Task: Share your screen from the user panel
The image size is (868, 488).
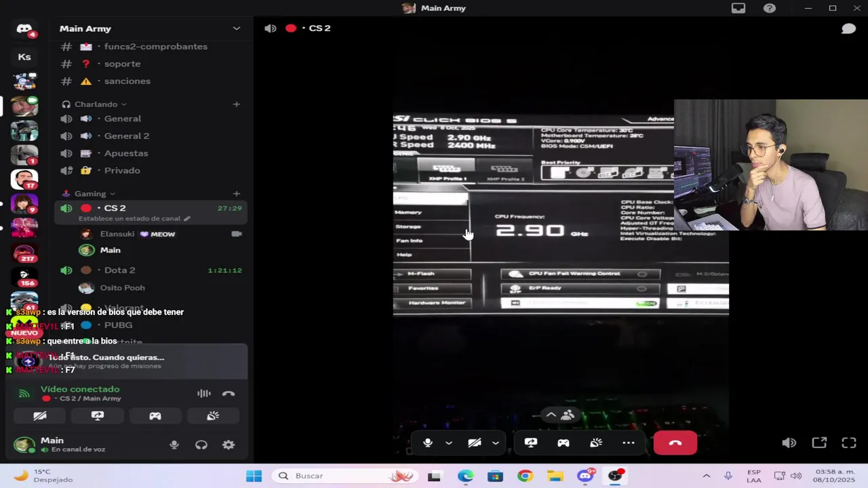Action: click(98, 416)
